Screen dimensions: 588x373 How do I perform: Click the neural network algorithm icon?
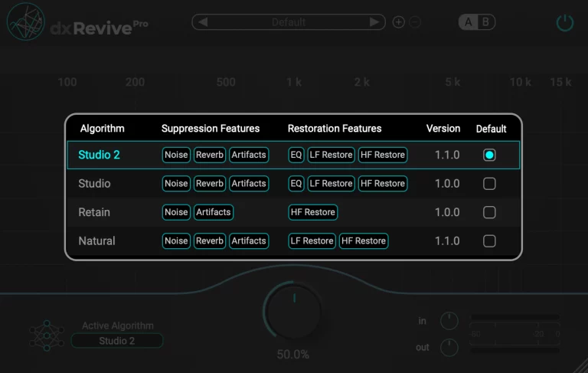coord(47,335)
